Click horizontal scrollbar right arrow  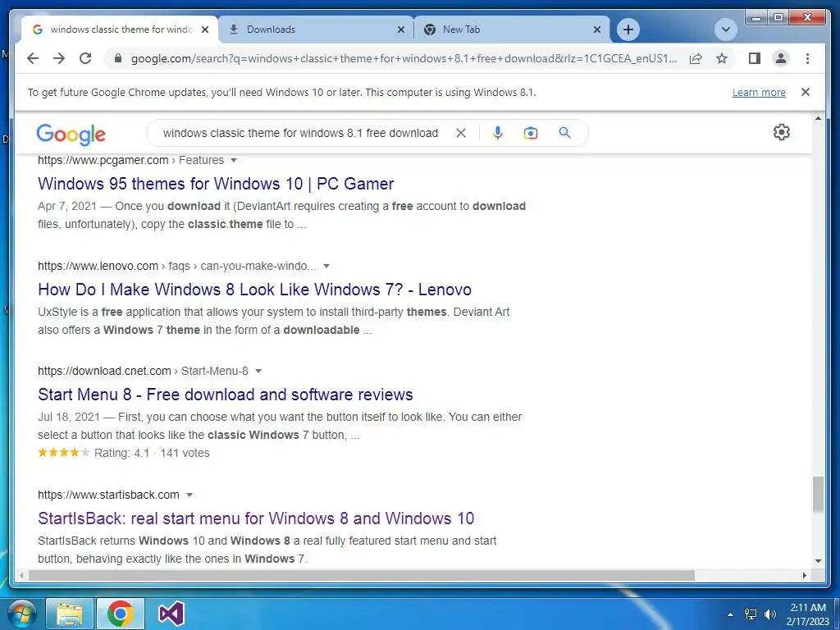click(x=804, y=575)
